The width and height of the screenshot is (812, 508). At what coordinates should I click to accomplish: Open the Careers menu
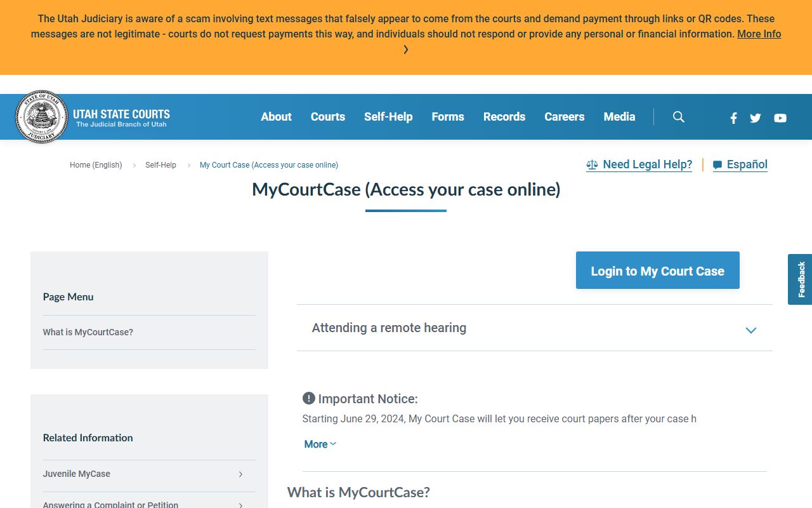[x=565, y=117]
